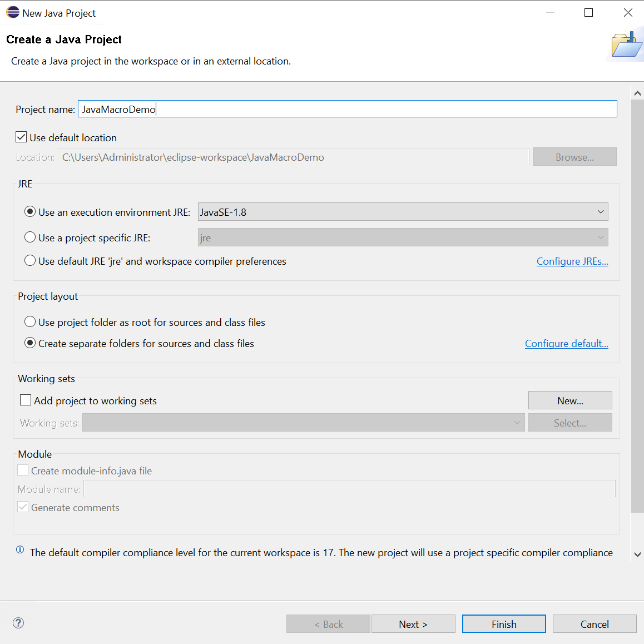This screenshot has width=644, height=644.
Task: Cancel the New Java Project wizard
Action: 595,624
